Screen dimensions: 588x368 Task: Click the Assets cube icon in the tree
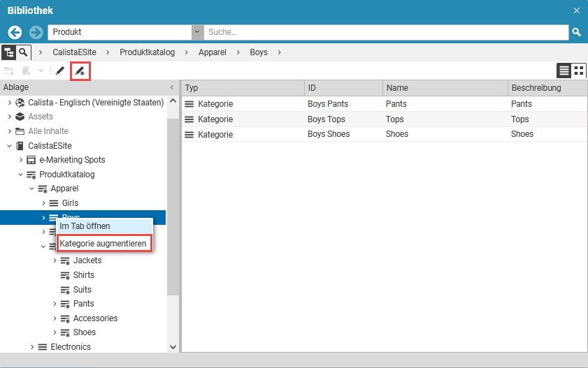[20, 117]
